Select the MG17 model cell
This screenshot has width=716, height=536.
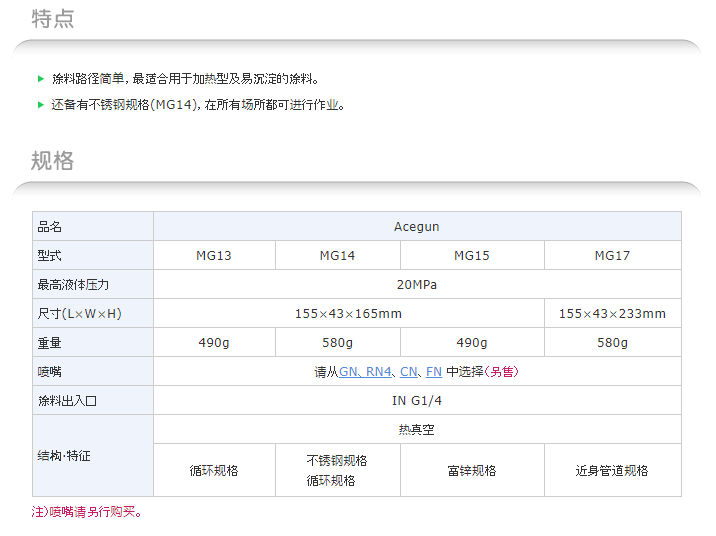612,255
